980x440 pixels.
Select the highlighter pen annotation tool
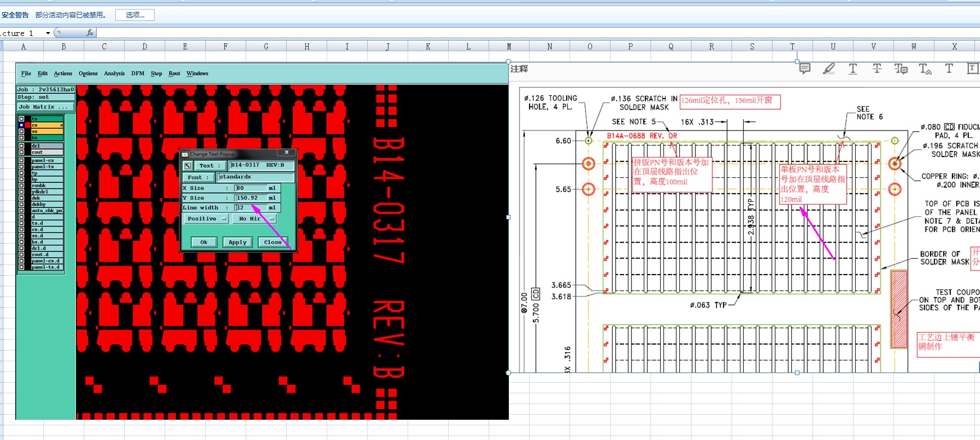point(829,69)
